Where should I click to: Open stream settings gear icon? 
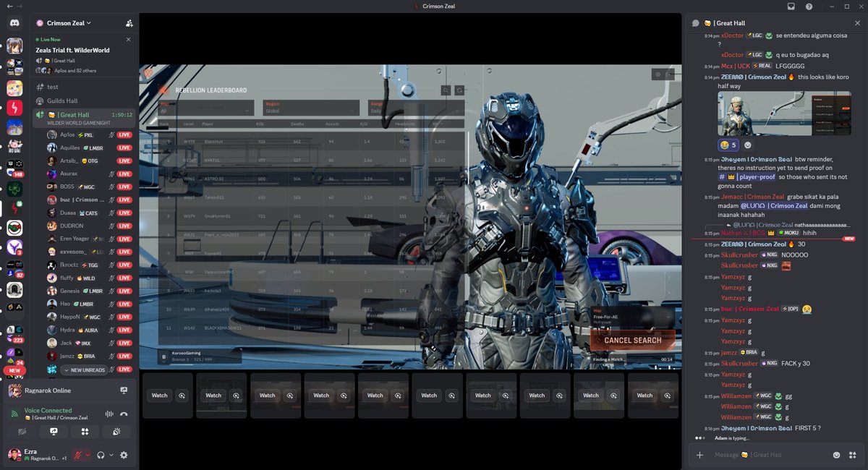pos(657,74)
